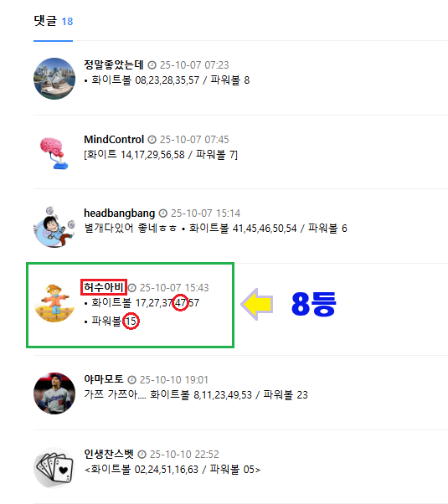The width and height of the screenshot is (448, 504).
Task: Select headbangbang username
Action: coord(119,213)
